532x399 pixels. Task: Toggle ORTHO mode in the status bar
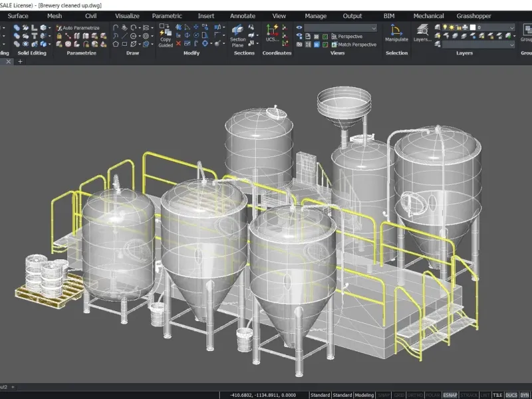416,395
